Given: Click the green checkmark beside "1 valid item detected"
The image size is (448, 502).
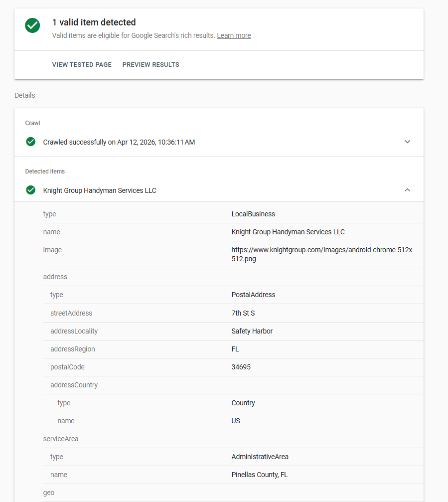Looking at the screenshot, I should click(32, 25).
